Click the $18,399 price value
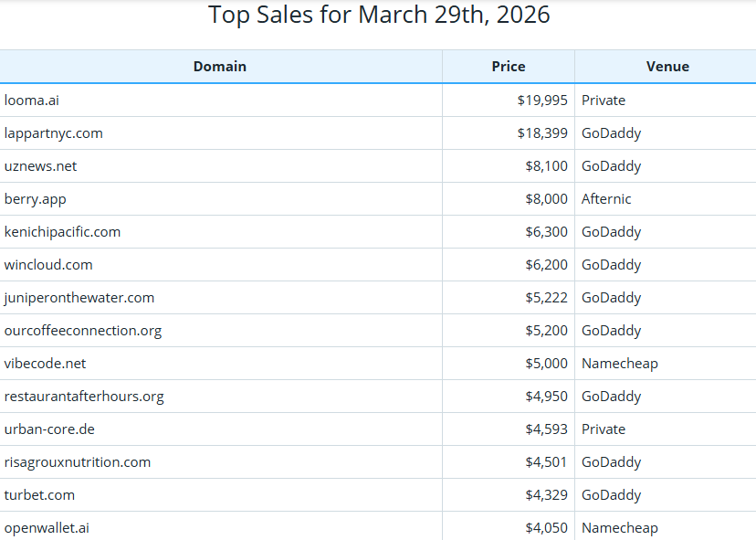The image size is (756, 540). coord(542,133)
